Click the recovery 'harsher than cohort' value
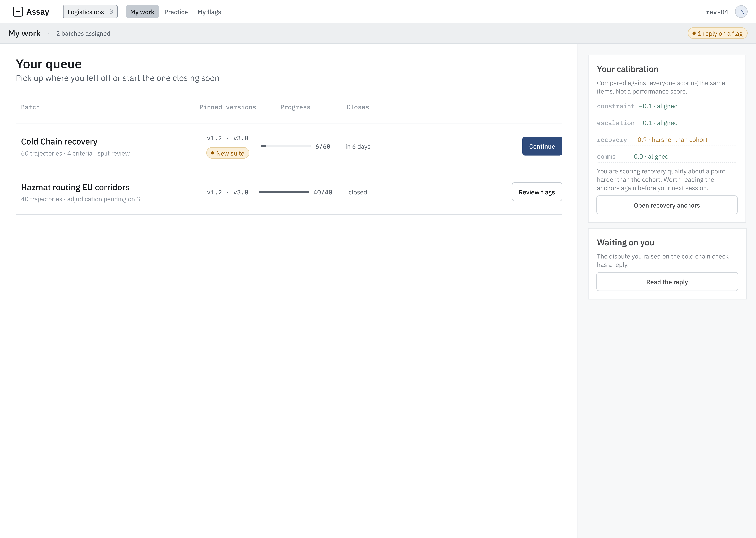Image resolution: width=756 pixels, height=538 pixels. [671, 140]
